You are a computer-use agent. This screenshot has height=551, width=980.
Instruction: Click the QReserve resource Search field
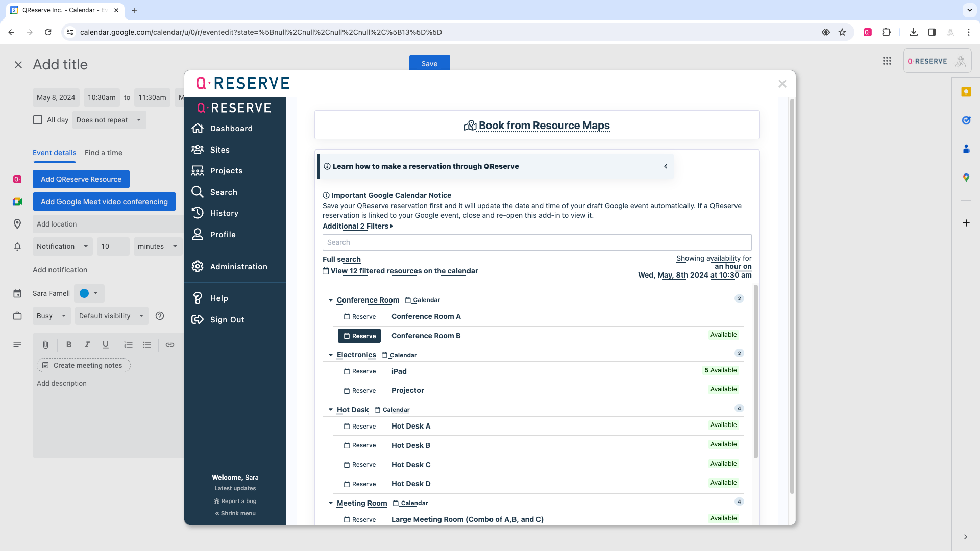pos(536,242)
